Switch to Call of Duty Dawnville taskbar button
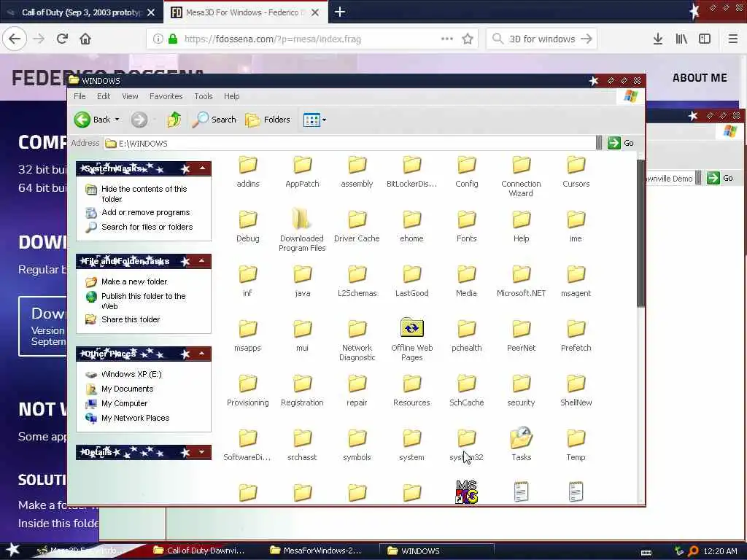The width and height of the screenshot is (747, 560). 199,551
